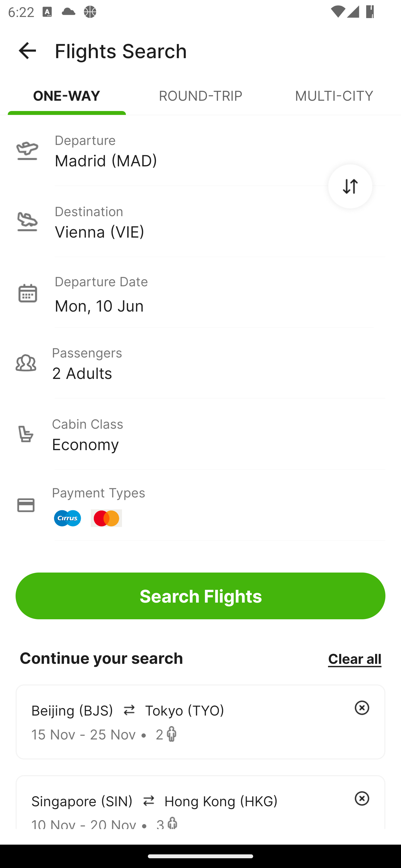This screenshot has height=868, width=401.
Task: Tap the departure plane icon
Action: click(27, 150)
